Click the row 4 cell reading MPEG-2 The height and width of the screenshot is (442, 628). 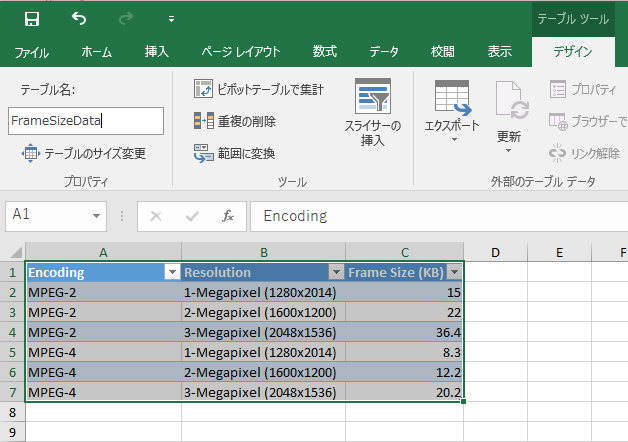[103, 332]
